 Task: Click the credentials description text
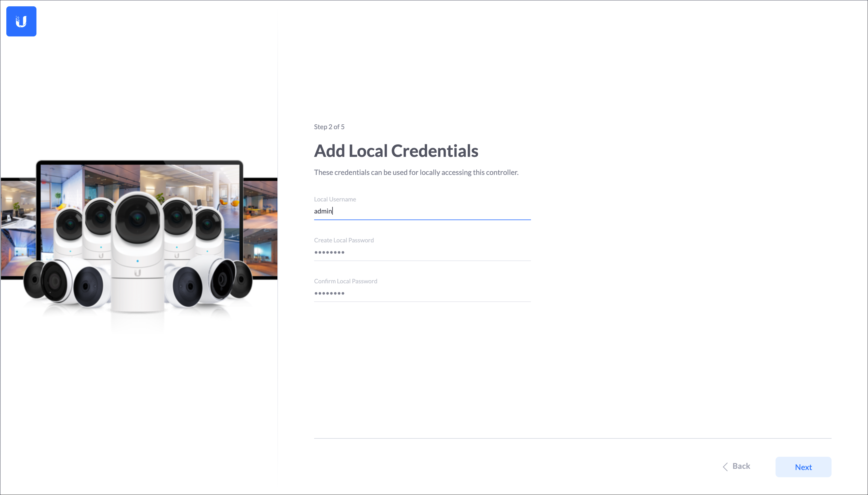click(x=416, y=172)
